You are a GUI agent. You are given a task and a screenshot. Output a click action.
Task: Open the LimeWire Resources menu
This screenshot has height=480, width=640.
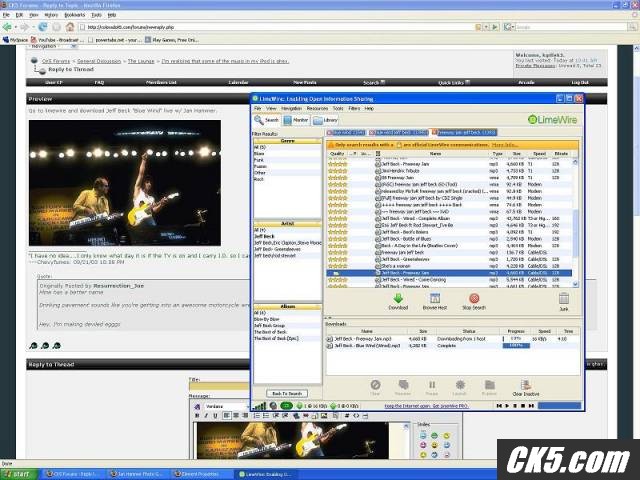click(317, 109)
